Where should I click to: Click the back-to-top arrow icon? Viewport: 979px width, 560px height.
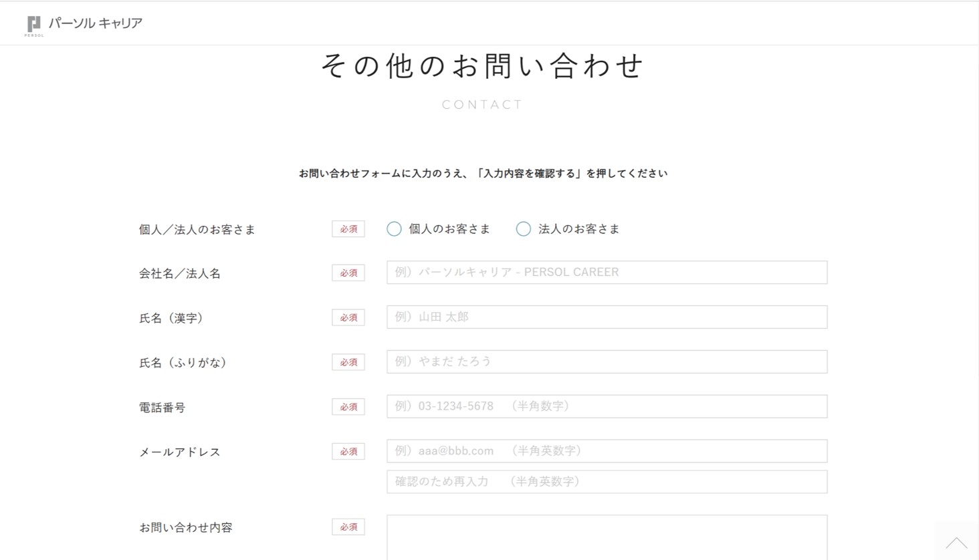(956, 541)
